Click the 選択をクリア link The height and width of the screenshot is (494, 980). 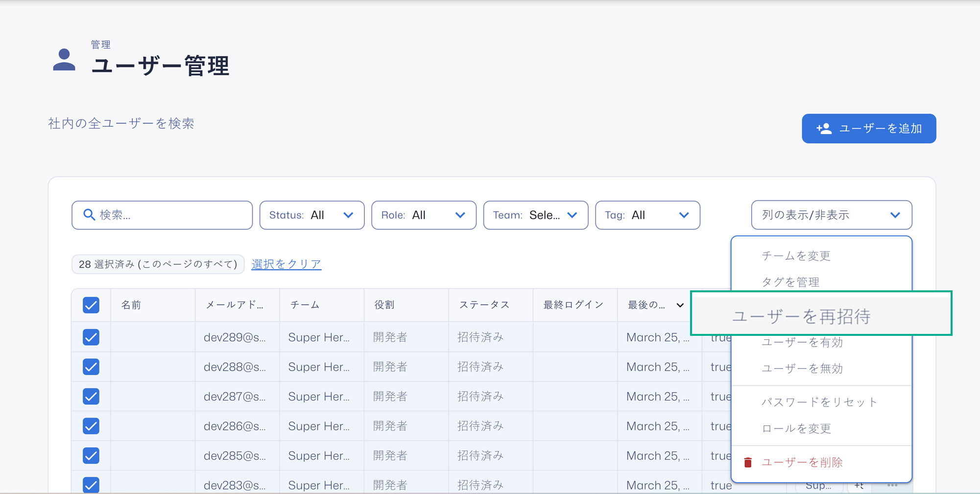pyautogui.click(x=287, y=264)
